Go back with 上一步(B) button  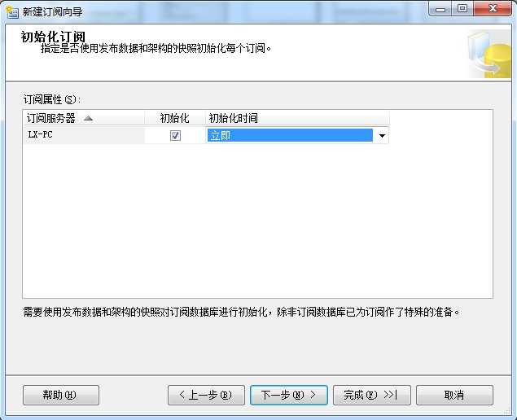pyautogui.click(x=206, y=395)
